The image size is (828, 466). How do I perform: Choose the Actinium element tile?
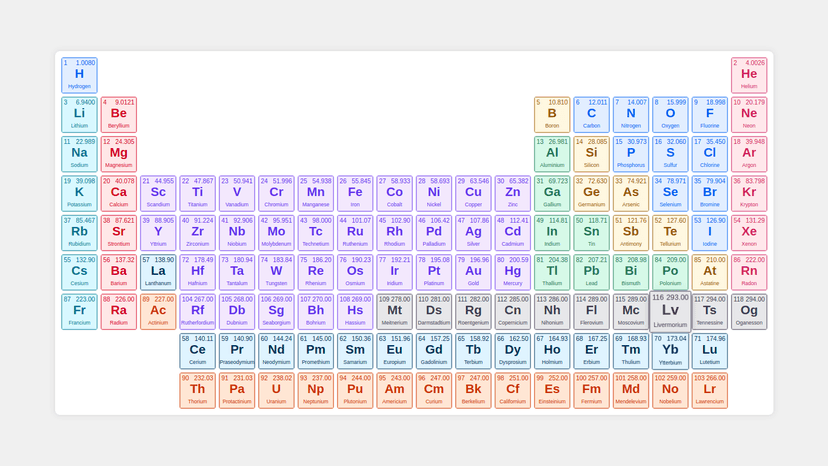click(x=158, y=310)
